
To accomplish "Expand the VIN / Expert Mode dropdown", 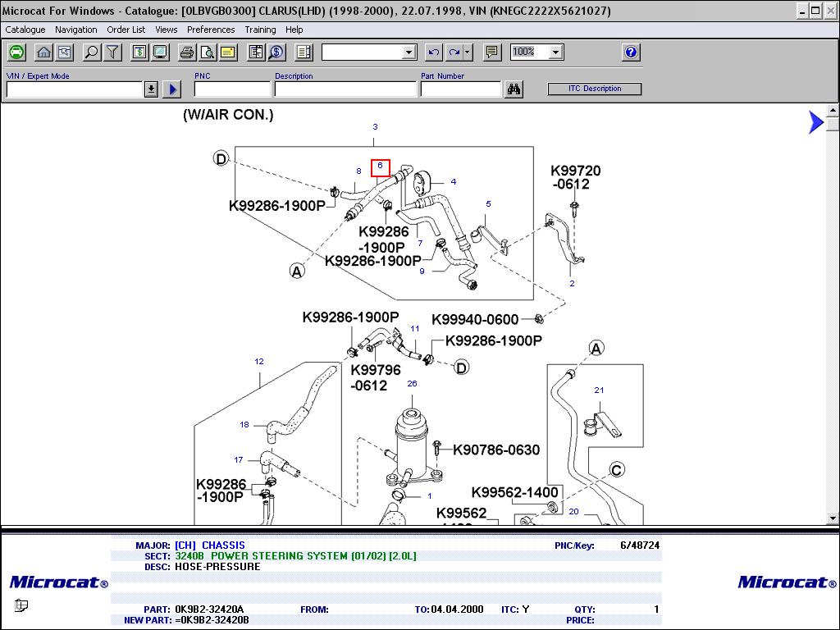I will (x=151, y=89).
